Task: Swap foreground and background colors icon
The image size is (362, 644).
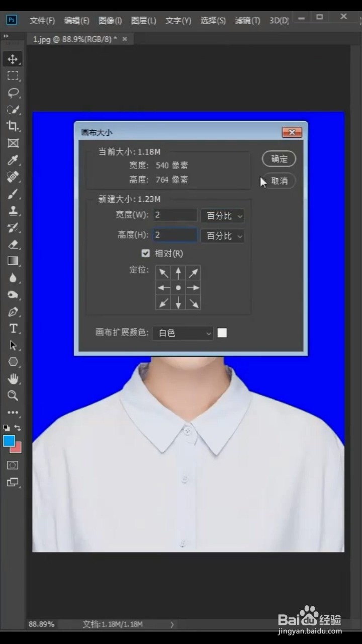Action: coord(18,428)
